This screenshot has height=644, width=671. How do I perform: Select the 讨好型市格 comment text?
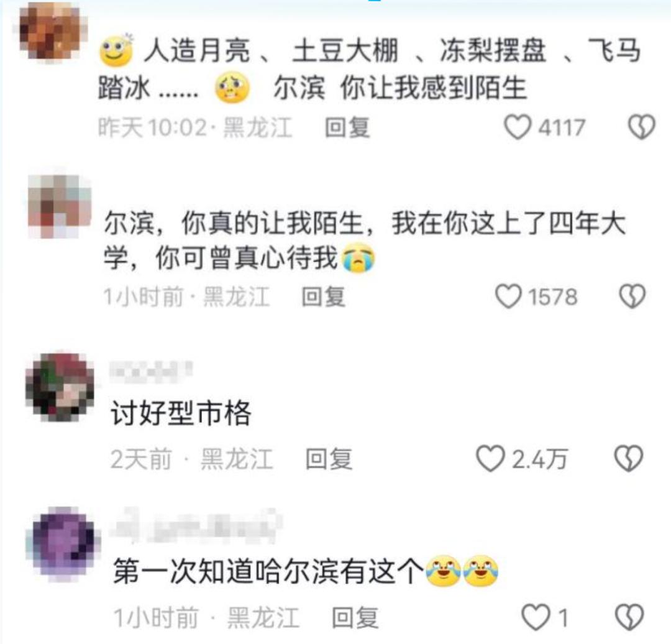(181, 413)
